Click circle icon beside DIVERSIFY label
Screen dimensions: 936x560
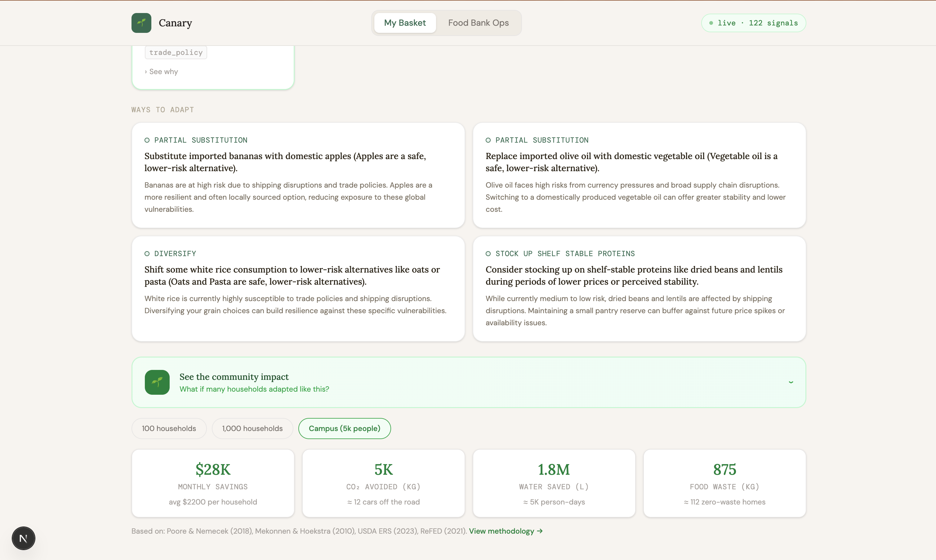pos(147,254)
